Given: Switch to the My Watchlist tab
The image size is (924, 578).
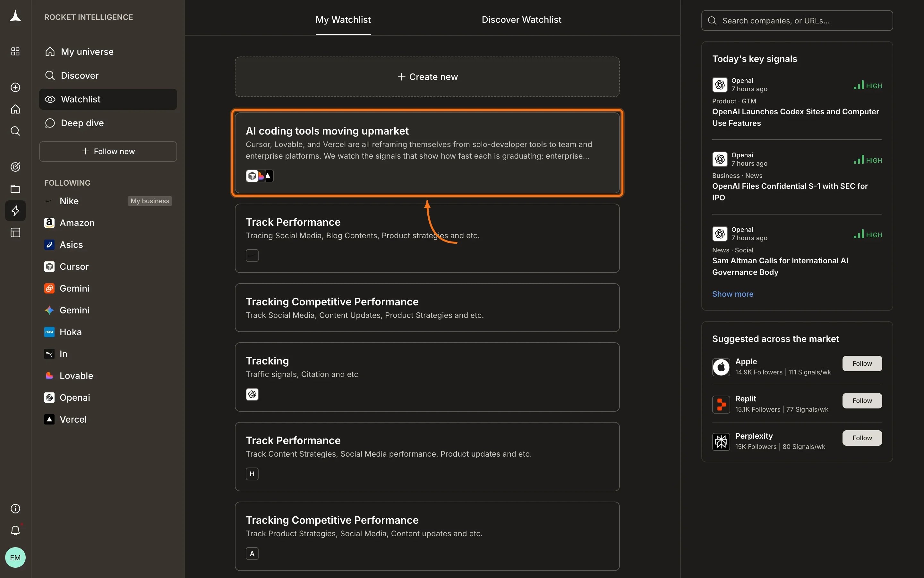Looking at the screenshot, I should [343, 20].
